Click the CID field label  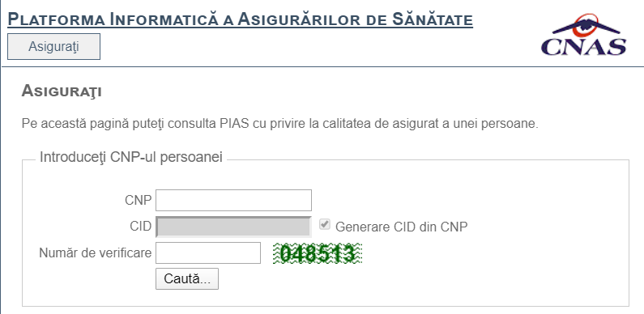pyautogui.click(x=140, y=226)
